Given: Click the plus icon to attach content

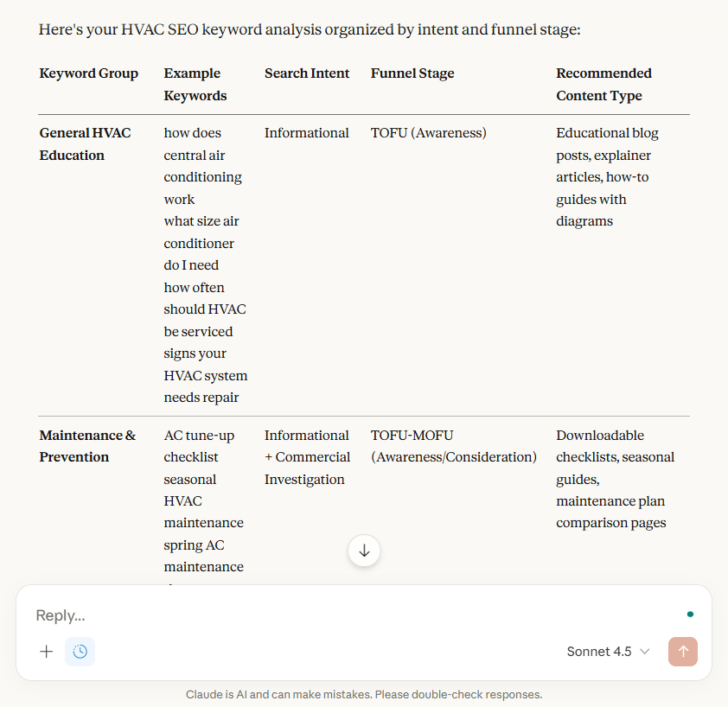Looking at the screenshot, I should (46, 652).
